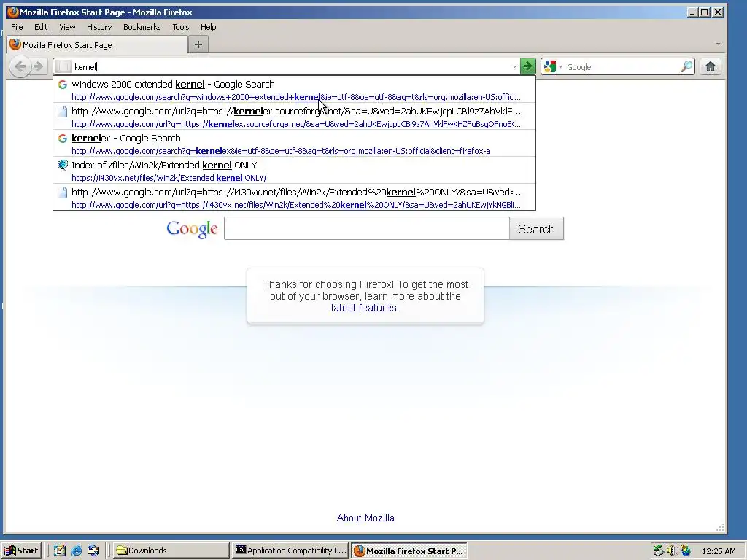Click Mozilla Firefox Start Page taskbar button

click(x=409, y=551)
